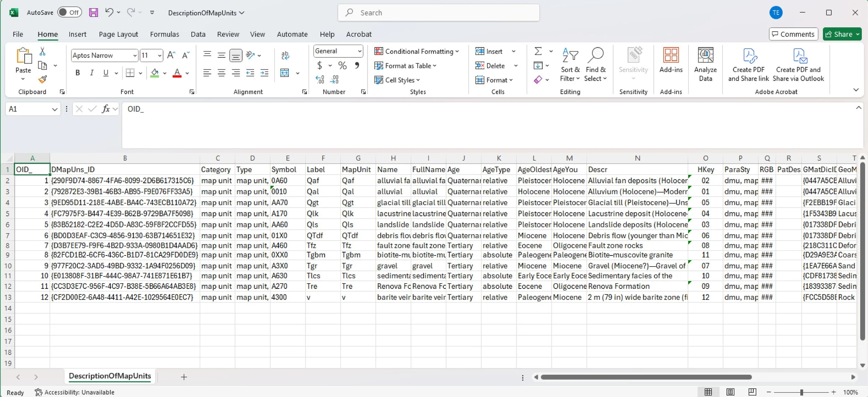Viewport: 868px width, 397px height.
Task: Apply the red font color swatch
Action: pos(177,73)
